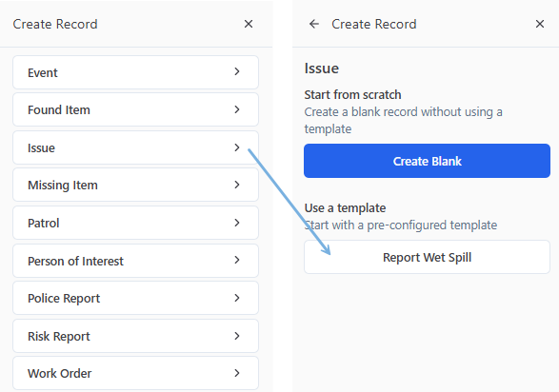This screenshot has width=559, height=392.
Task: Click the Work Order chevron arrow
Action: pos(237,373)
